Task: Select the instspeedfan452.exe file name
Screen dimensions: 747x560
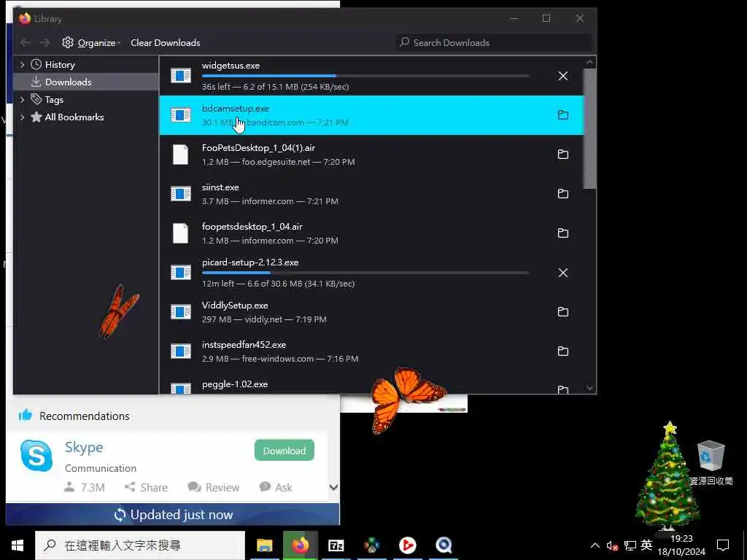Action: [x=244, y=345]
